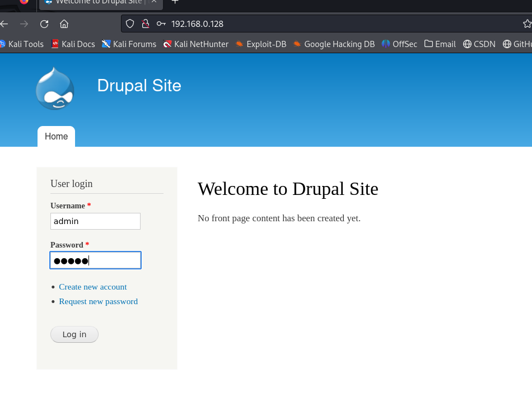Go back using the back arrow
This screenshot has width=532, height=396.
coord(4,24)
